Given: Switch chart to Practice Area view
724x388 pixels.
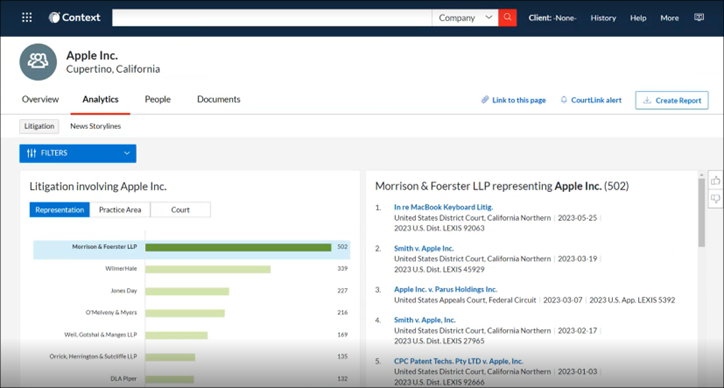Looking at the screenshot, I should click(x=120, y=210).
